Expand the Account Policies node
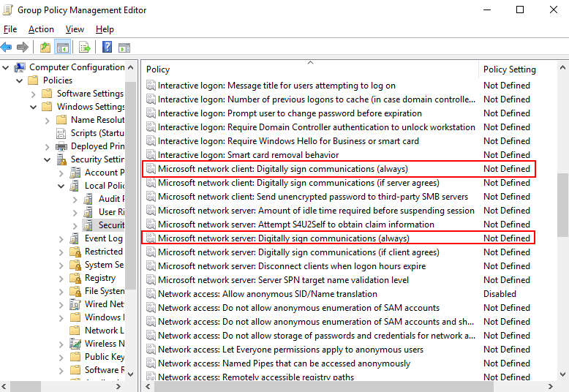569x392 pixels. (61, 173)
